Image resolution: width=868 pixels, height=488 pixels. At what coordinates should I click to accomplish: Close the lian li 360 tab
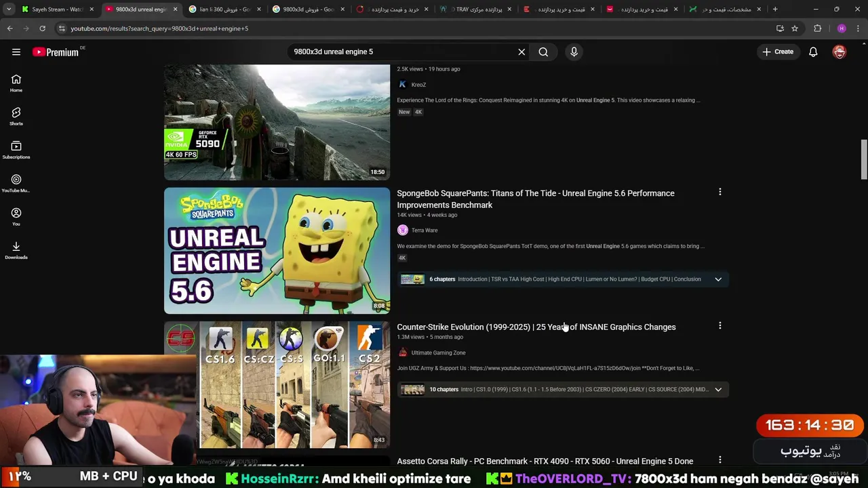(258, 9)
